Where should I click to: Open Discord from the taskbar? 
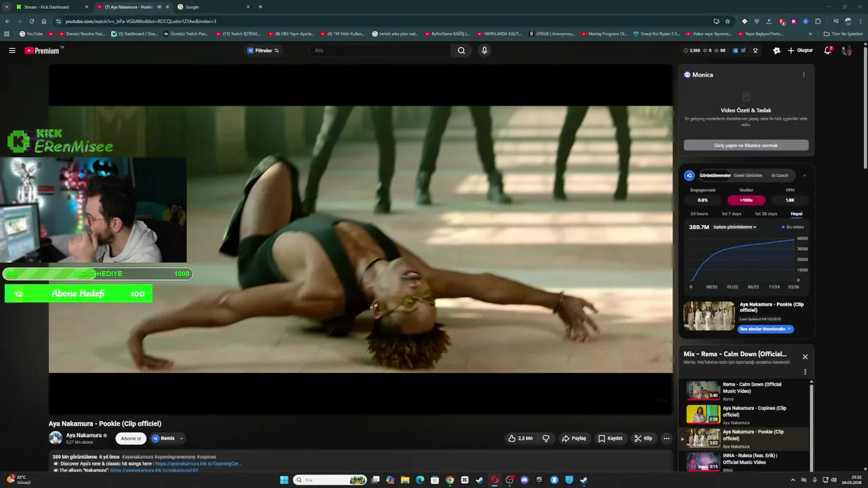pyautogui.click(x=524, y=480)
